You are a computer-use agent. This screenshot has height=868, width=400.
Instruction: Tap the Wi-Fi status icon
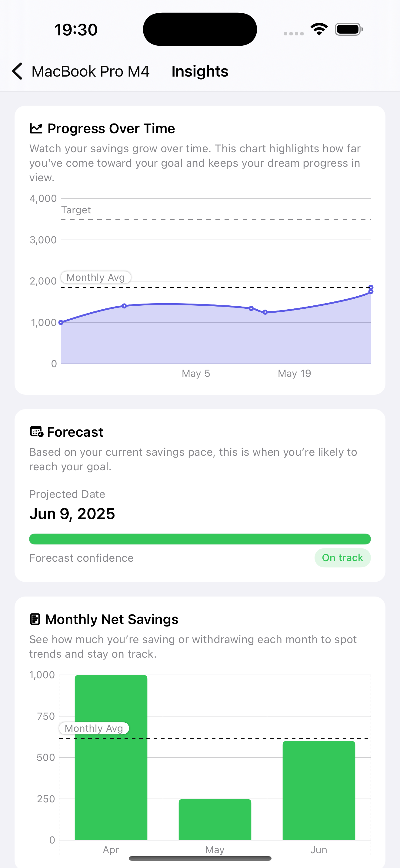tap(319, 29)
